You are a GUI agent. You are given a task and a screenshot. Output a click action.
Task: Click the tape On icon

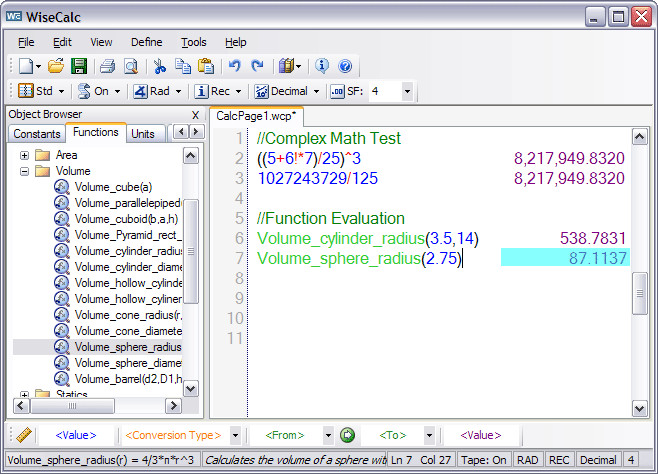click(x=84, y=91)
